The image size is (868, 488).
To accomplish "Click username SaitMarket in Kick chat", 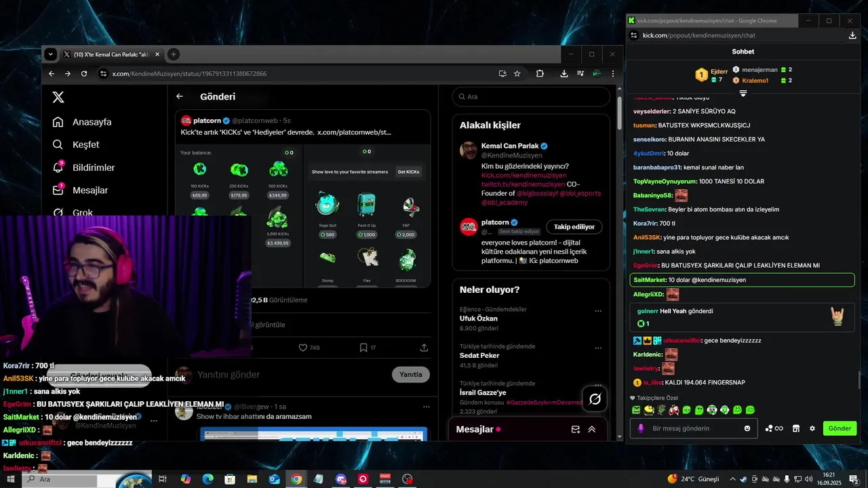I will click(x=650, y=280).
